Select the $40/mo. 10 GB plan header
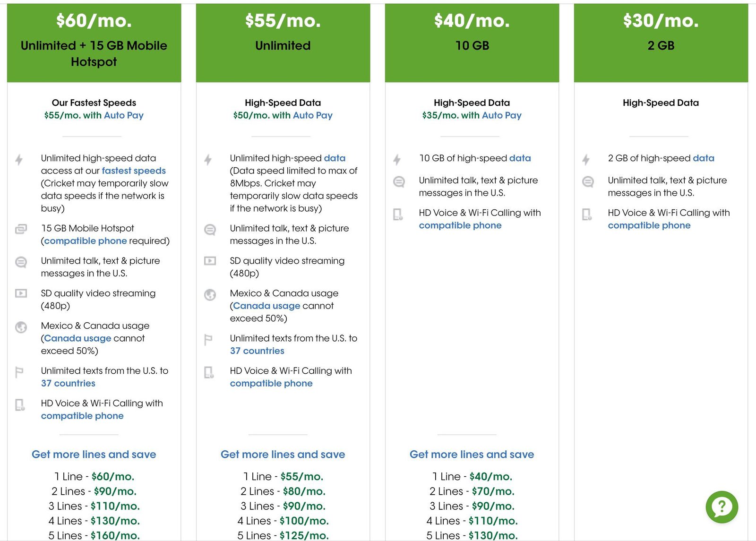Image resolution: width=756 pixels, height=541 pixels. 472,43
